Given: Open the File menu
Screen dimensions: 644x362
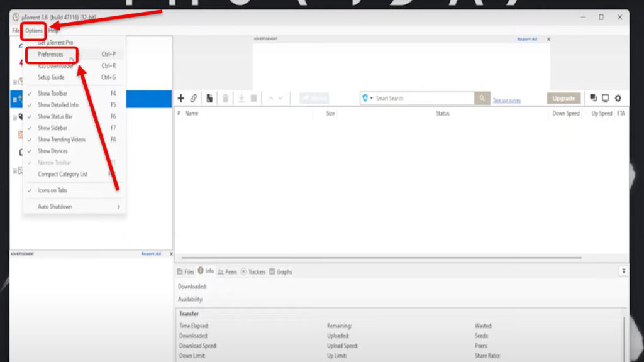Looking at the screenshot, I should pos(16,30).
